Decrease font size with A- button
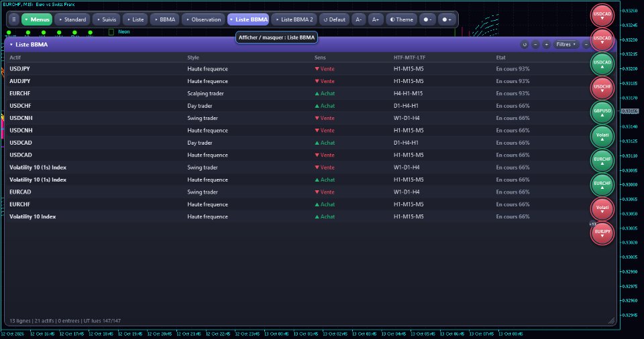This screenshot has width=644, height=339. (358, 19)
